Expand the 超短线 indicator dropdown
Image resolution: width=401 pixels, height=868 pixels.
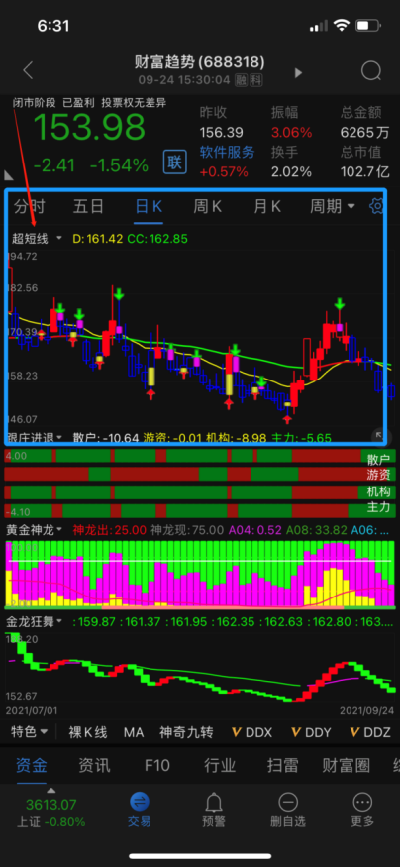click(37, 239)
